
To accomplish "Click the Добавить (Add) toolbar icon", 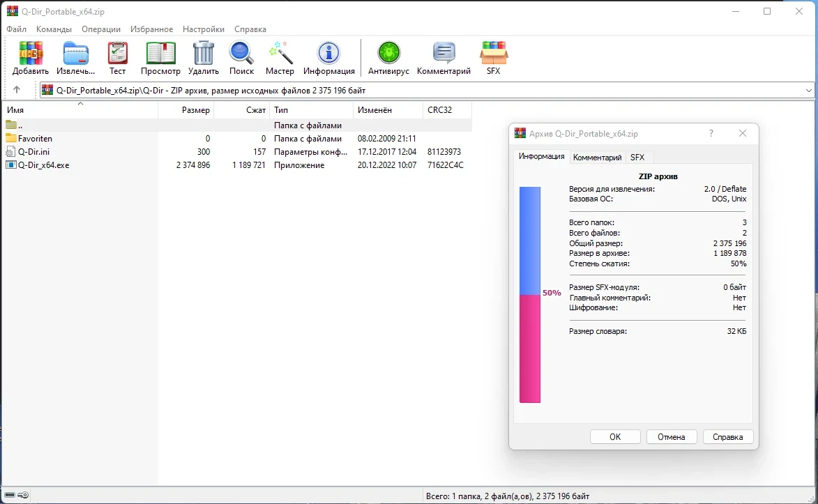I will click(30, 53).
